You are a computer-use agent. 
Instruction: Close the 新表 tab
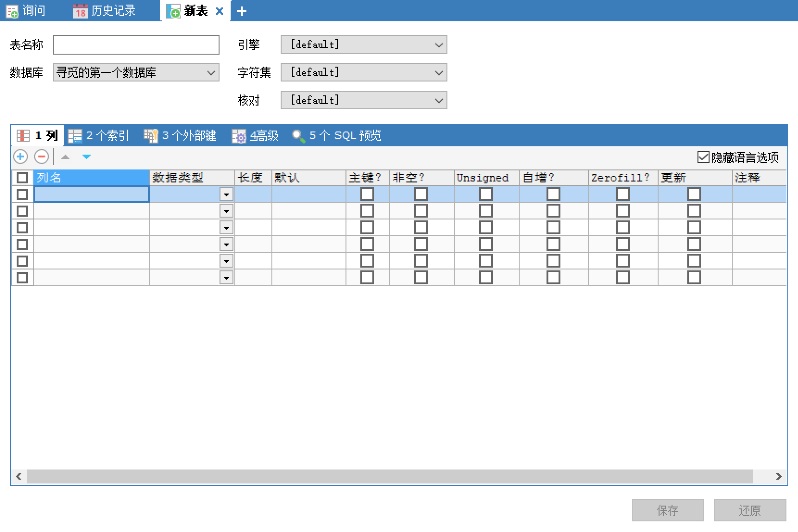220,11
